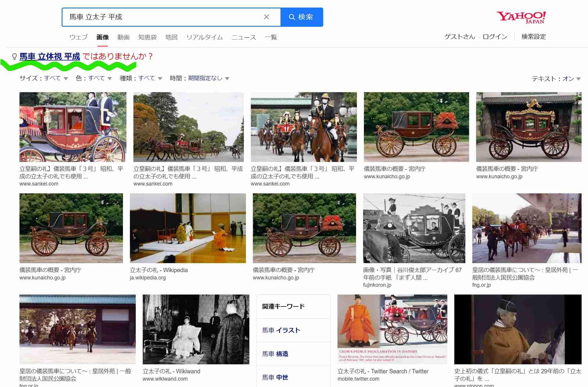Select related keyword 馬車 構造

point(275,354)
